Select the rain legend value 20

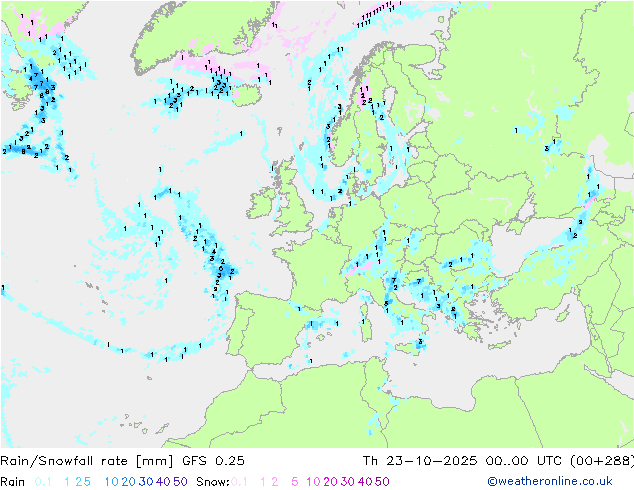(128, 482)
